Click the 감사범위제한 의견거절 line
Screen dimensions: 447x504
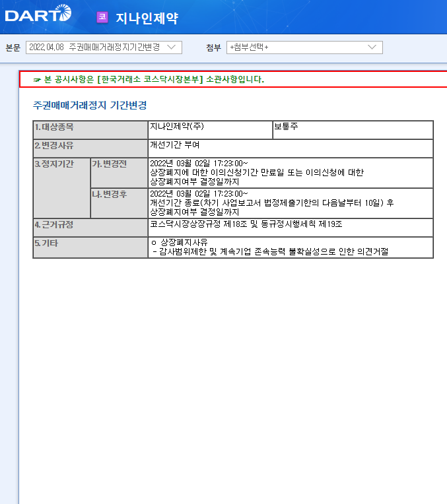270,251
